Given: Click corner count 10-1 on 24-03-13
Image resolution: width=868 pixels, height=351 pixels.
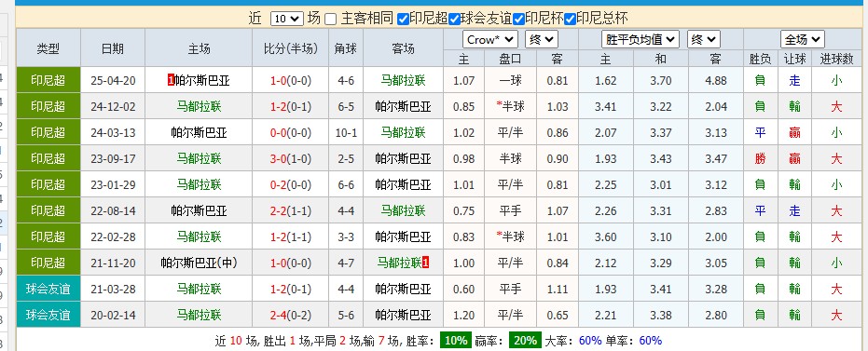Looking at the screenshot, I should (346, 132).
